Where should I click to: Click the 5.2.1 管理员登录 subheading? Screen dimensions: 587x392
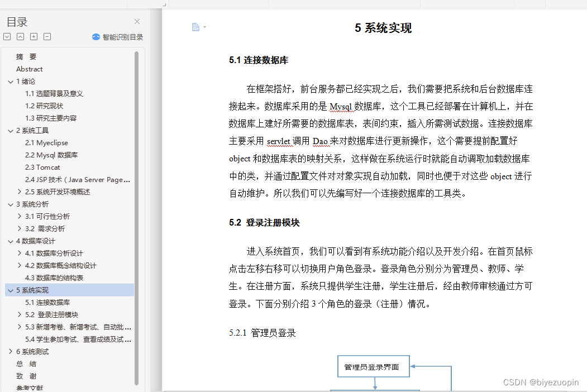point(263,333)
